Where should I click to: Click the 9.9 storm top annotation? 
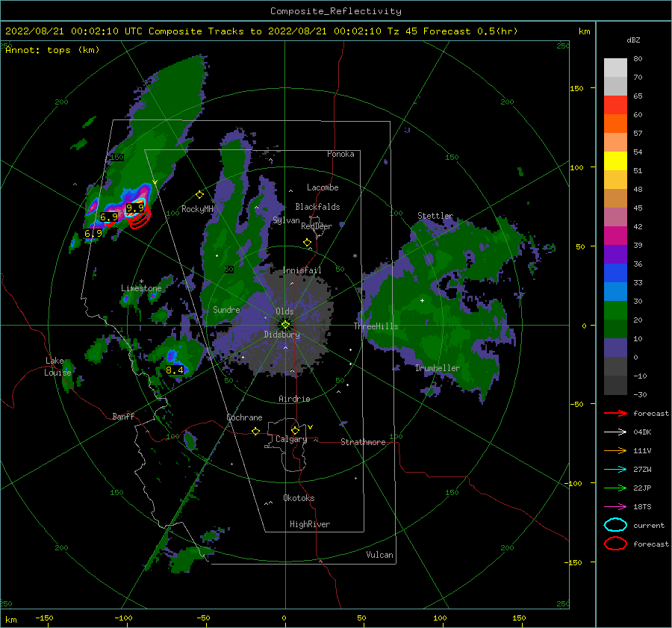point(135,208)
